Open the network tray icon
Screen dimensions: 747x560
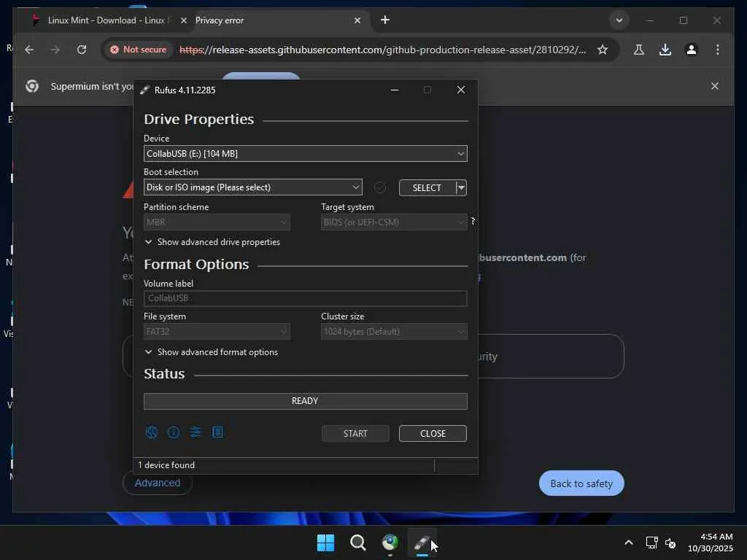point(651,542)
